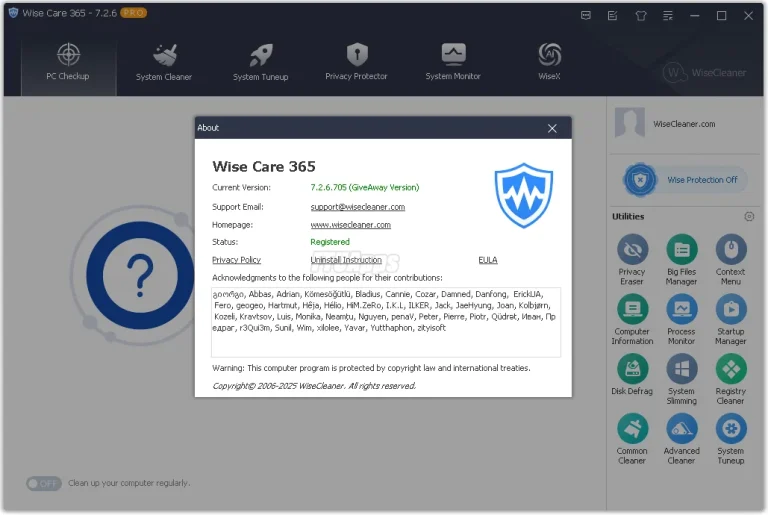
Task: Open Privacy Eraser utility
Action: [632, 251]
